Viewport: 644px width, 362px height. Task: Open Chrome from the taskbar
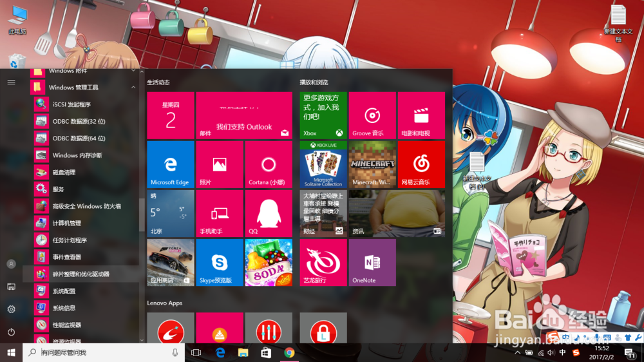coord(290,352)
